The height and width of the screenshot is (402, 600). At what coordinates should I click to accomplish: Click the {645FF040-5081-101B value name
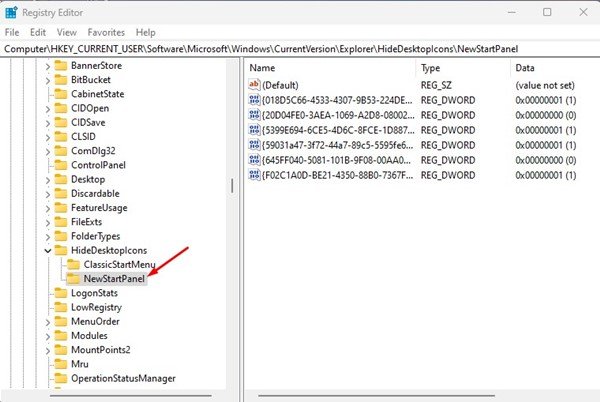[337, 160]
